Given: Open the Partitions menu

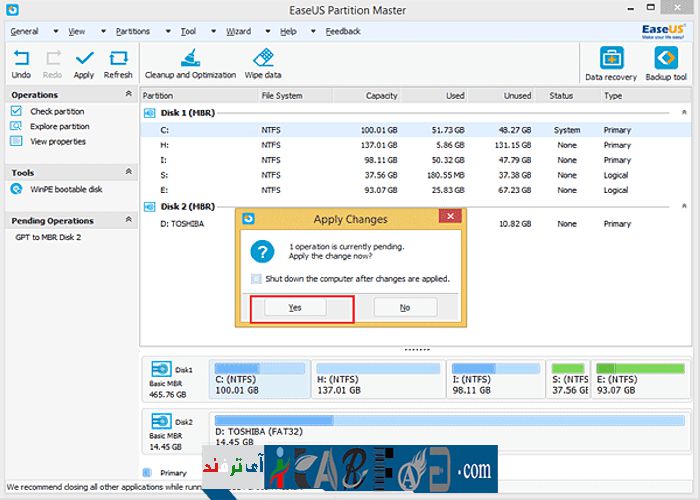Looking at the screenshot, I should (132, 31).
